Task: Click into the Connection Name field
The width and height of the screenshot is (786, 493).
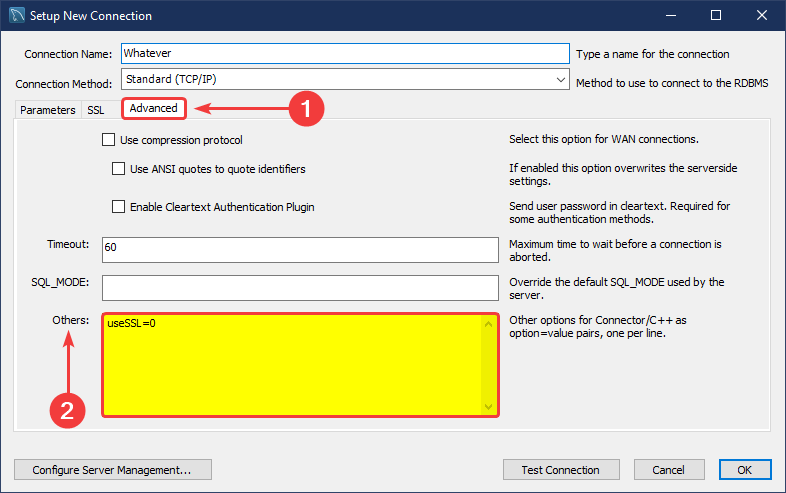Action: [343, 54]
